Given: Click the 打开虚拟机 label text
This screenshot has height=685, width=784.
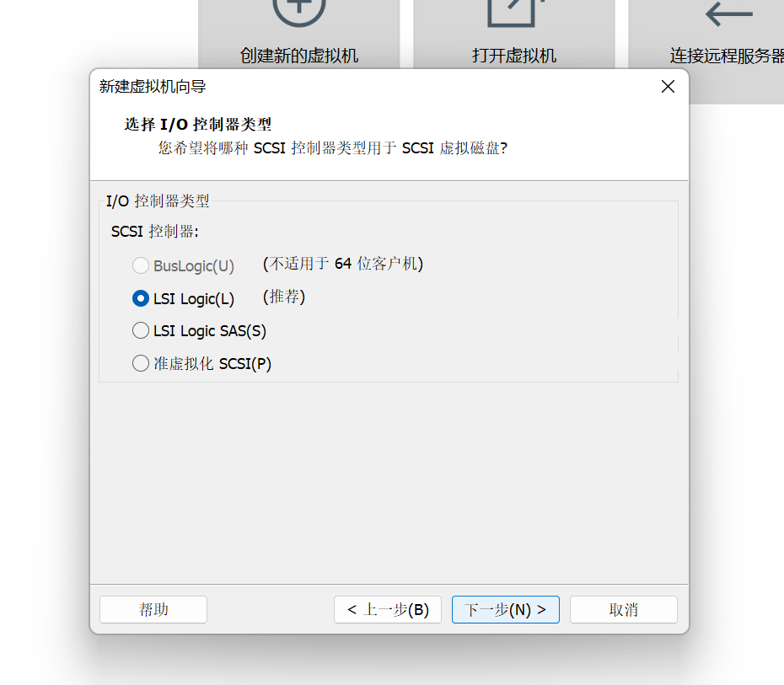Looking at the screenshot, I should pos(514,56).
